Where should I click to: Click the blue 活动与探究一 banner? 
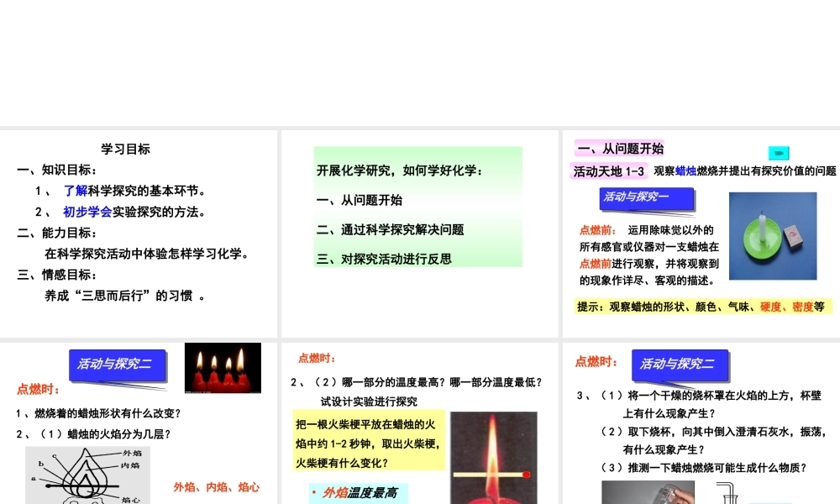(647, 197)
